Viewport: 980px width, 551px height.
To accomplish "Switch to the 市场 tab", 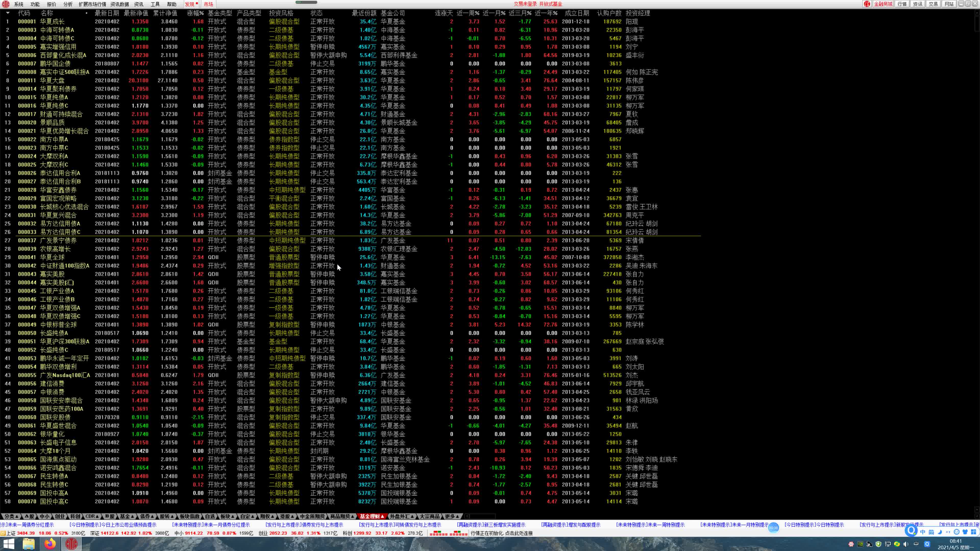I will click(209, 4).
